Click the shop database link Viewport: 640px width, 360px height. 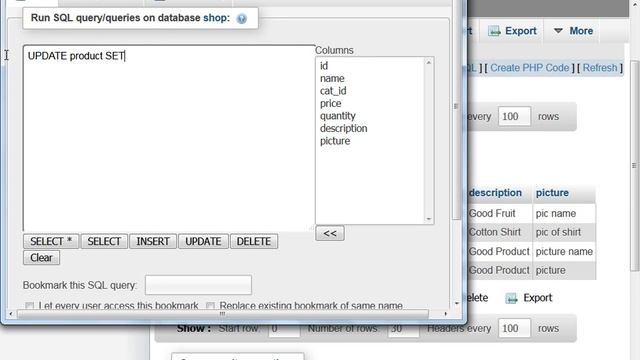216,18
